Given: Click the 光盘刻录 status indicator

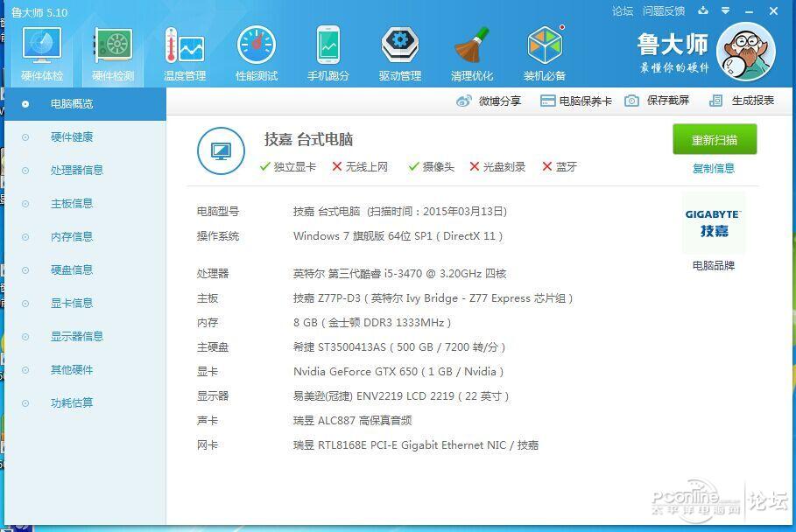Looking at the screenshot, I should (x=497, y=167).
